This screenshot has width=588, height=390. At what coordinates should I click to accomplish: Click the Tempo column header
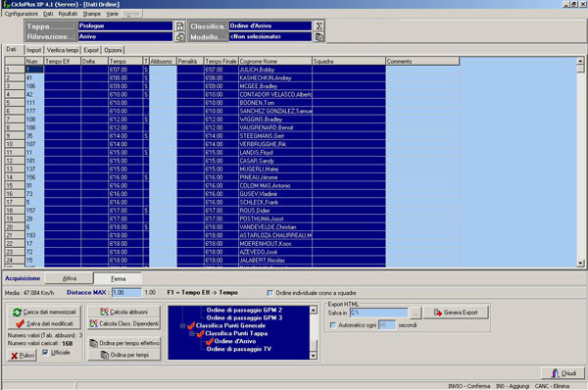point(125,61)
